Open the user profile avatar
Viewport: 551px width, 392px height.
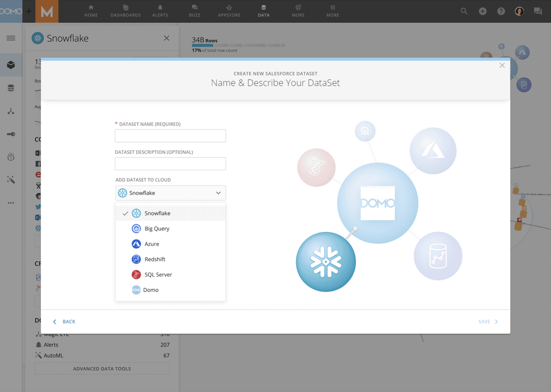click(519, 11)
